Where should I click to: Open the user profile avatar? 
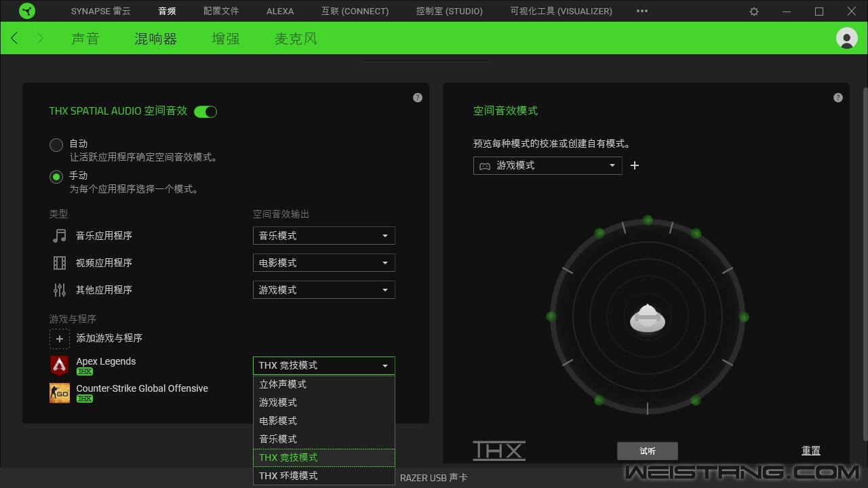tap(846, 38)
